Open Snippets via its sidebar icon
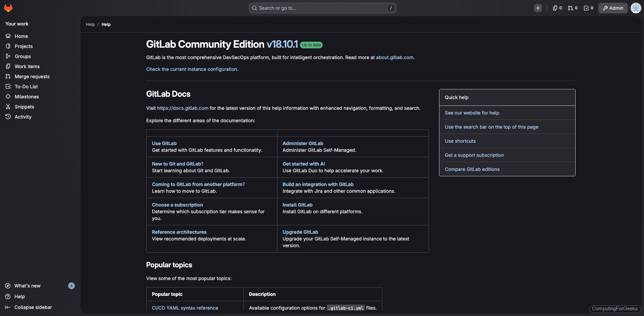 click(x=8, y=107)
